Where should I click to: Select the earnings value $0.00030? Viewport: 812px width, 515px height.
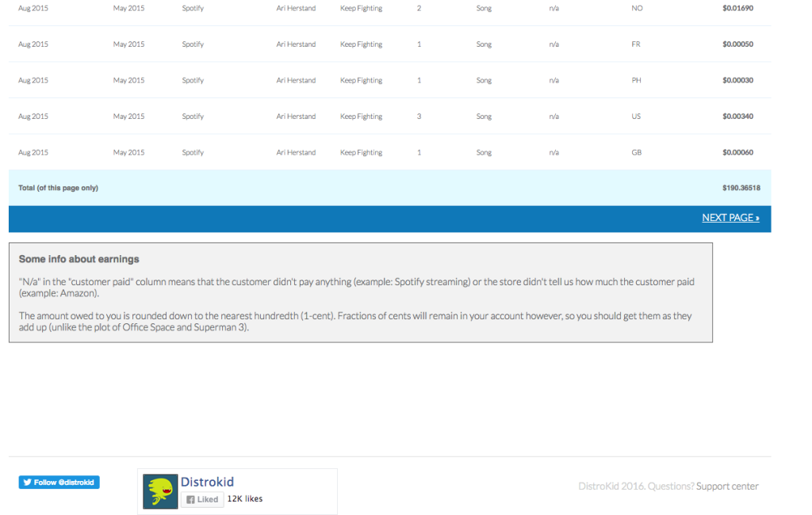point(738,80)
